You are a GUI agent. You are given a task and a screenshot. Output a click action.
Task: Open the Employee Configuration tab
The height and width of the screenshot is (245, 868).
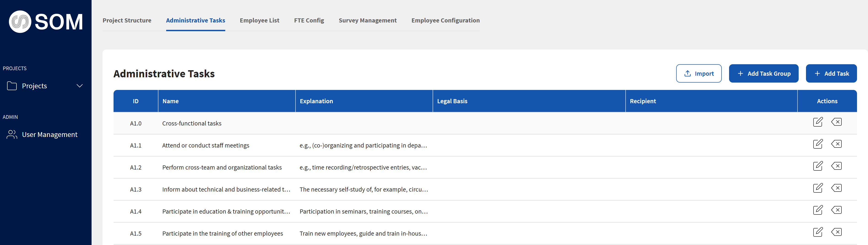coord(445,20)
